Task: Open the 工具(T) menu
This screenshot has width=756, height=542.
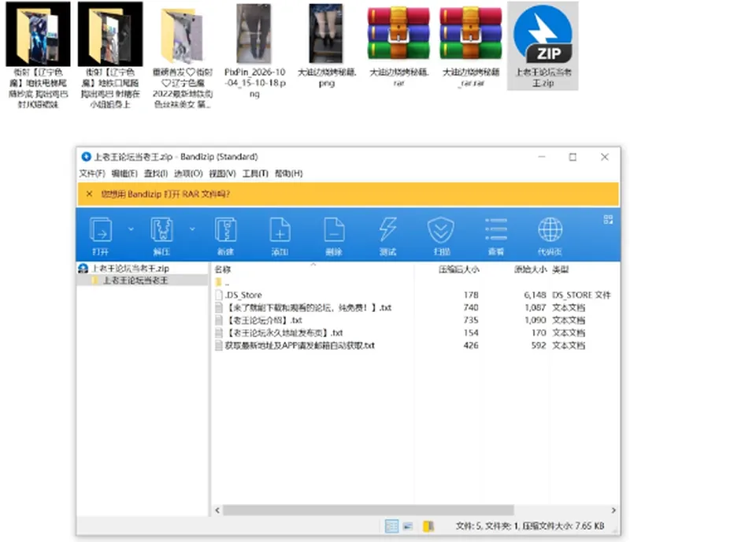Action: (255, 173)
